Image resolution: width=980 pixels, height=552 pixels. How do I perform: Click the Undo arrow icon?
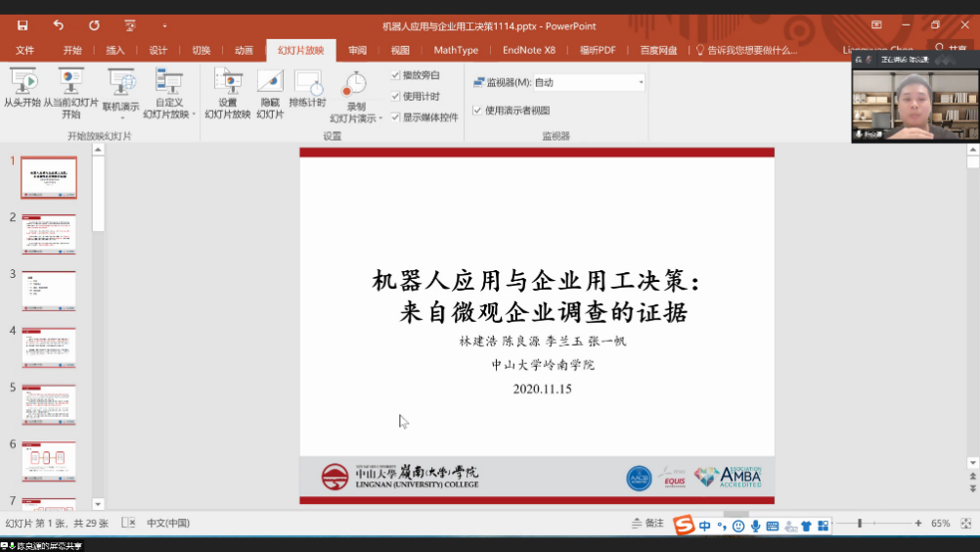tap(58, 25)
